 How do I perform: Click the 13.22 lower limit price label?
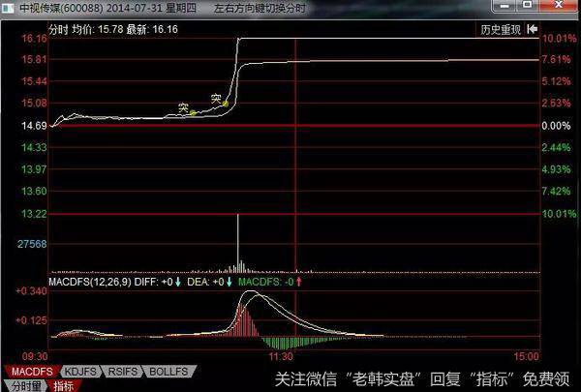(x=35, y=214)
